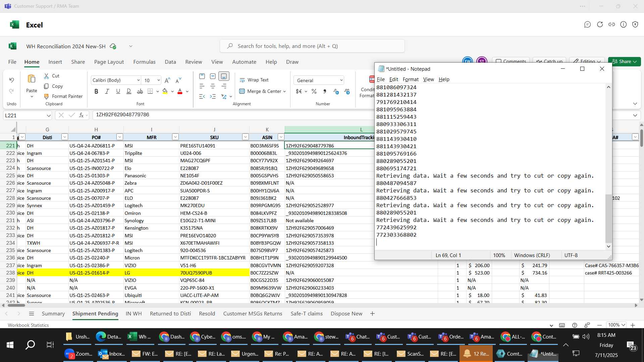Click the Redo arrow icon
The image size is (644, 362).
(11, 91)
